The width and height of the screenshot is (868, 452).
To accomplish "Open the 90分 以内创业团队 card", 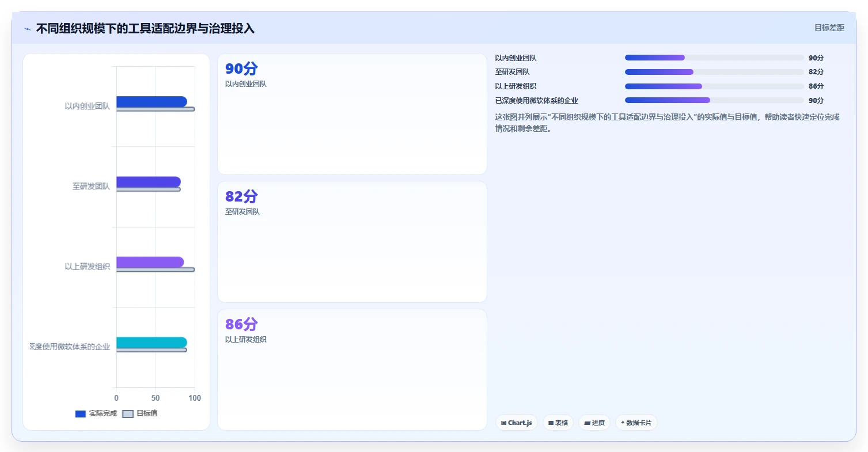I will point(352,114).
